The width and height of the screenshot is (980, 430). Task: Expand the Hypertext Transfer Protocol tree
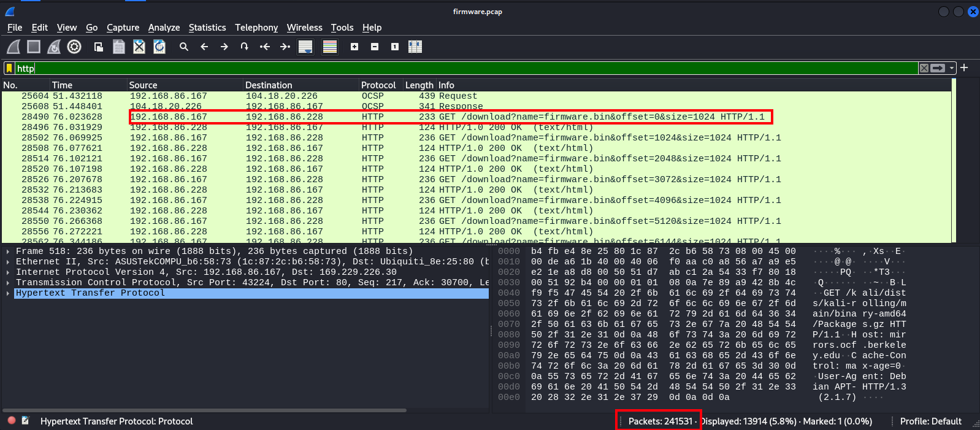pyautogui.click(x=7, y=293)
